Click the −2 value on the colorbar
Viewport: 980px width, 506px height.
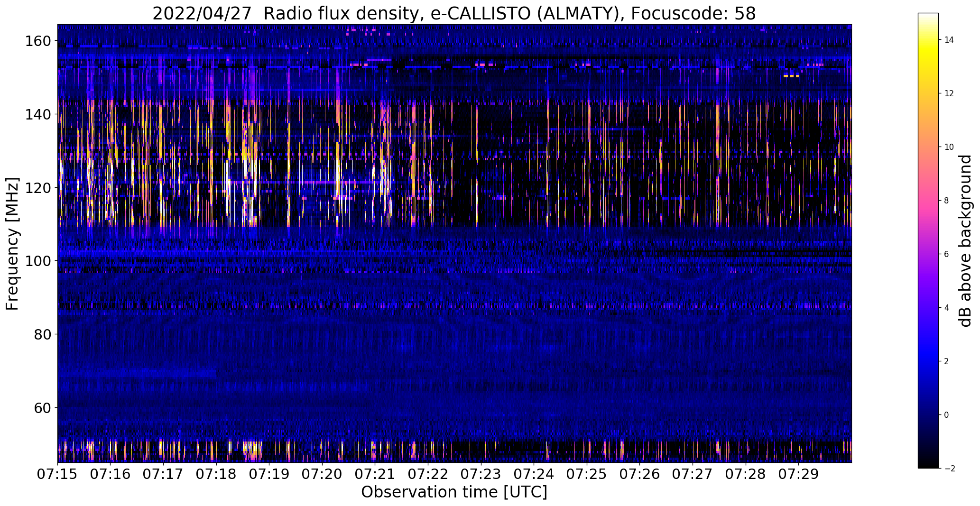click(x=948, y=469)
